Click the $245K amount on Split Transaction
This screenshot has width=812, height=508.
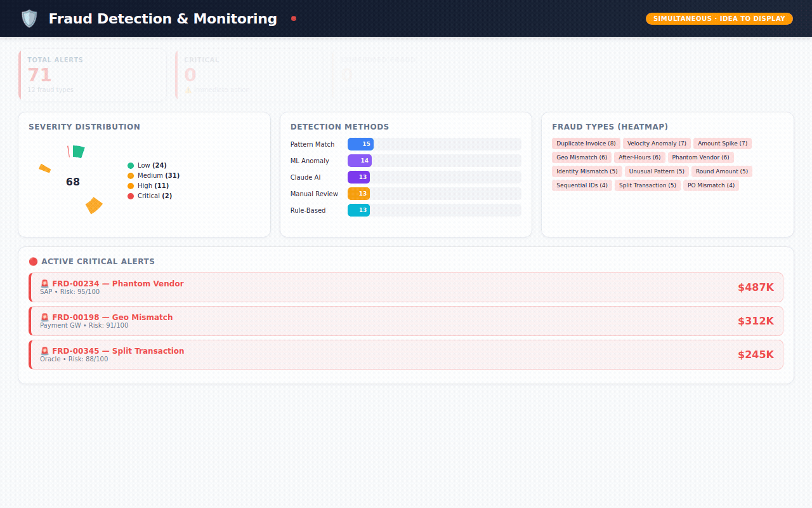pyautogui.click(x=755, y=355)
